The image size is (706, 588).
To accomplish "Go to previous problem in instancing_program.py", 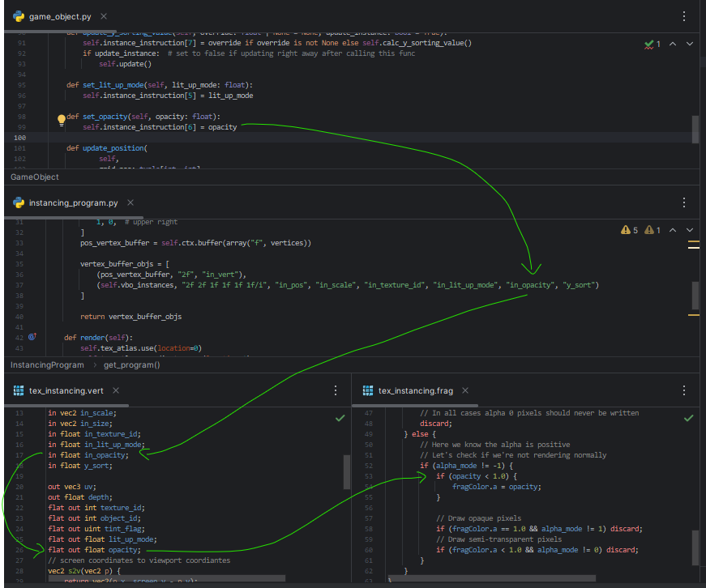I will tap(672, 230).
